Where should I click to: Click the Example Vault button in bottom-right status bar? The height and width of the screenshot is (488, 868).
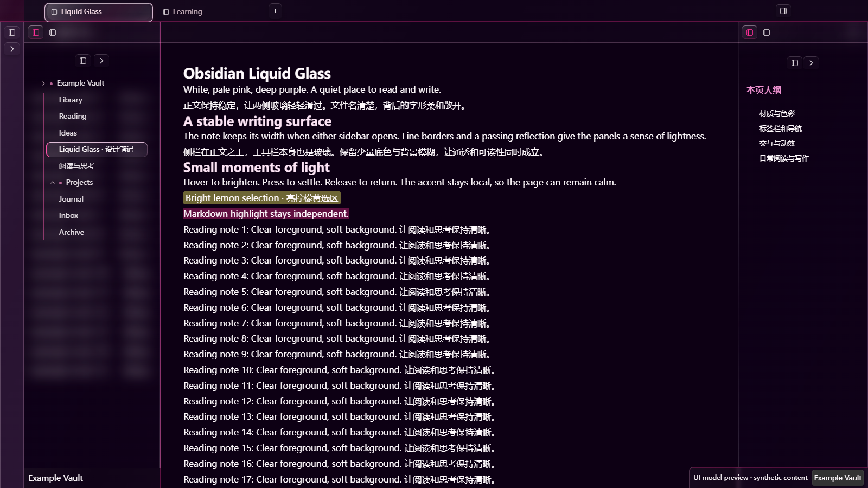point(838,478)
